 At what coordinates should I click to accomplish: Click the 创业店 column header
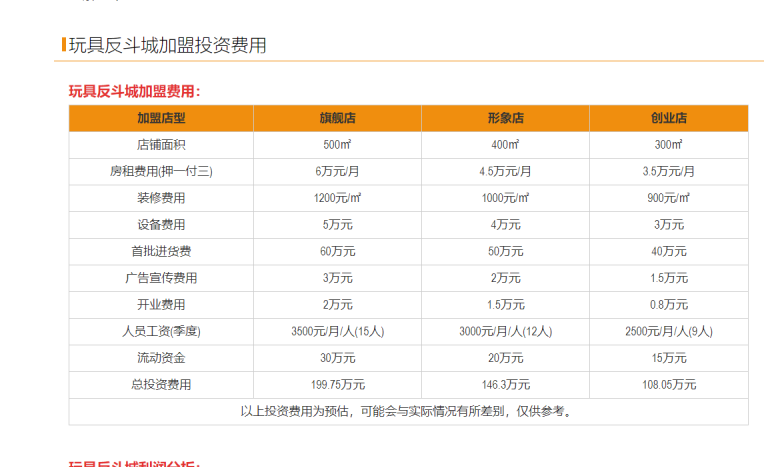click(669, 118)
